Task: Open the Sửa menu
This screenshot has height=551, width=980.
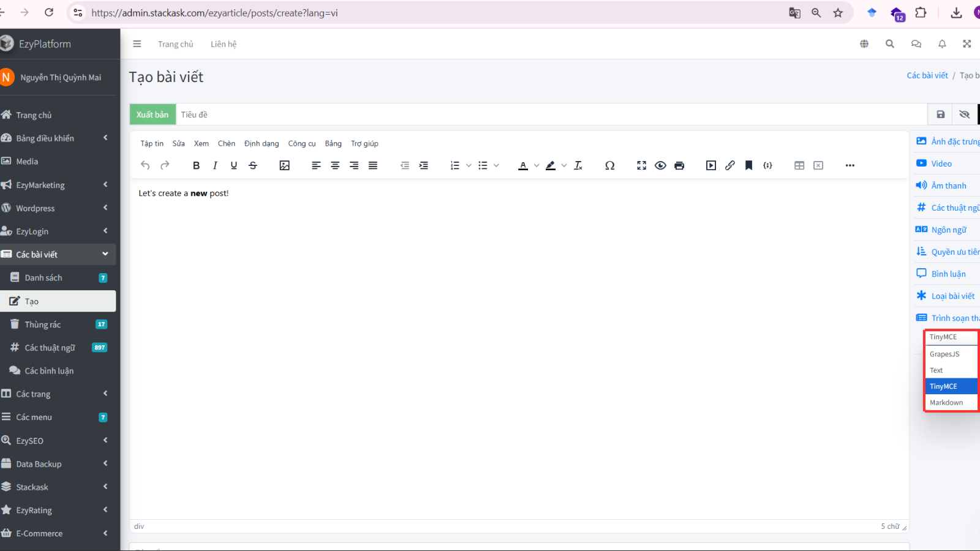Action: tap(178, 143)
